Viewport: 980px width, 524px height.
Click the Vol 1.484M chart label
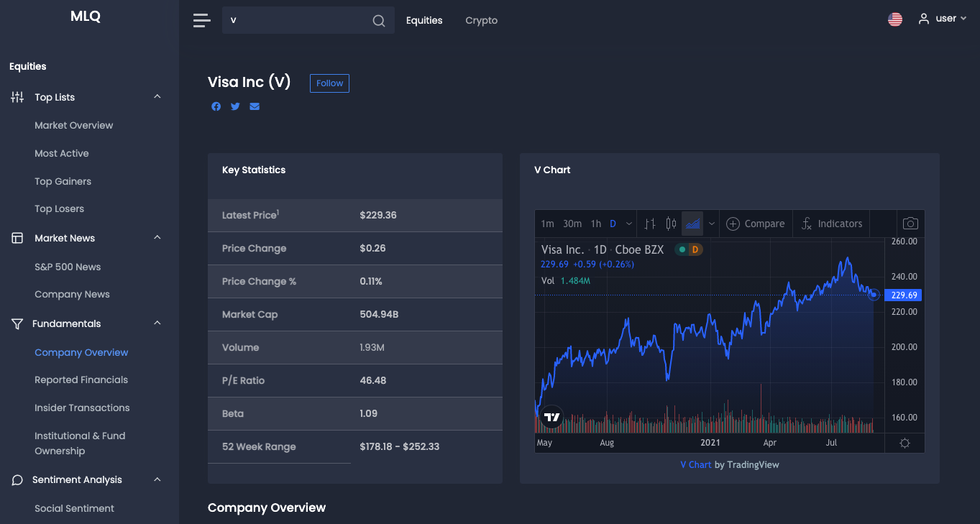[565, 280]
